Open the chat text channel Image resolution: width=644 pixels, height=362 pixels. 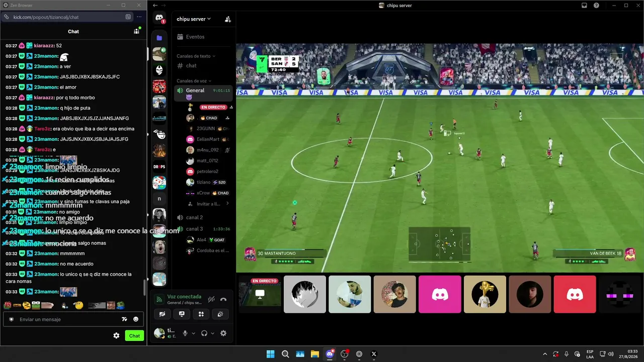pyautogui.click(x=203, y=66)
